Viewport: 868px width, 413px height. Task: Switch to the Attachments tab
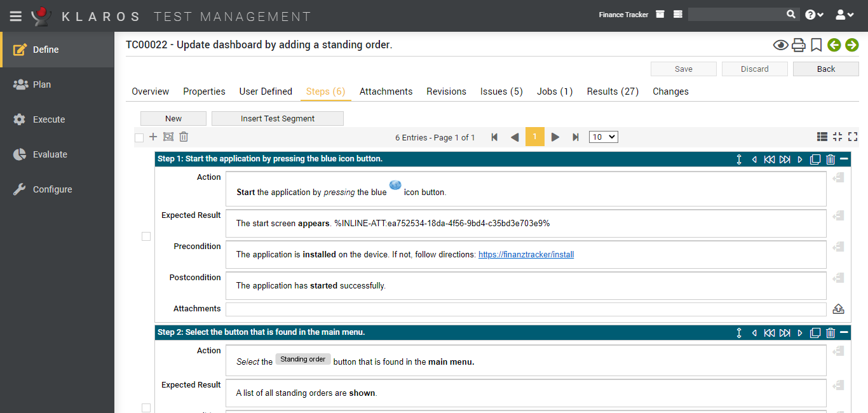[386, 91]
